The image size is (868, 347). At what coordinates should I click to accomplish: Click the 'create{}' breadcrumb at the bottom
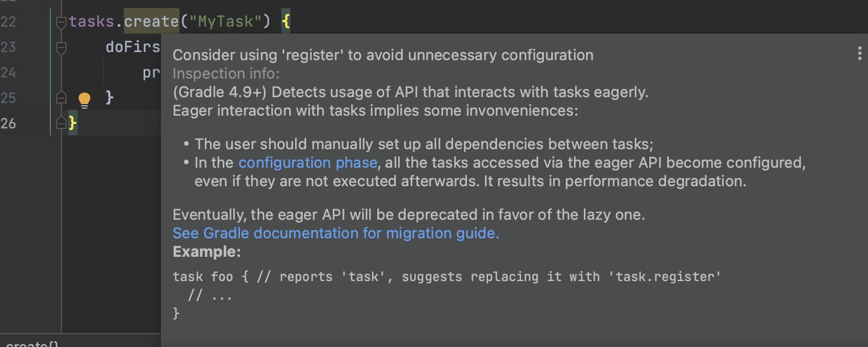(x=32, y=344)
